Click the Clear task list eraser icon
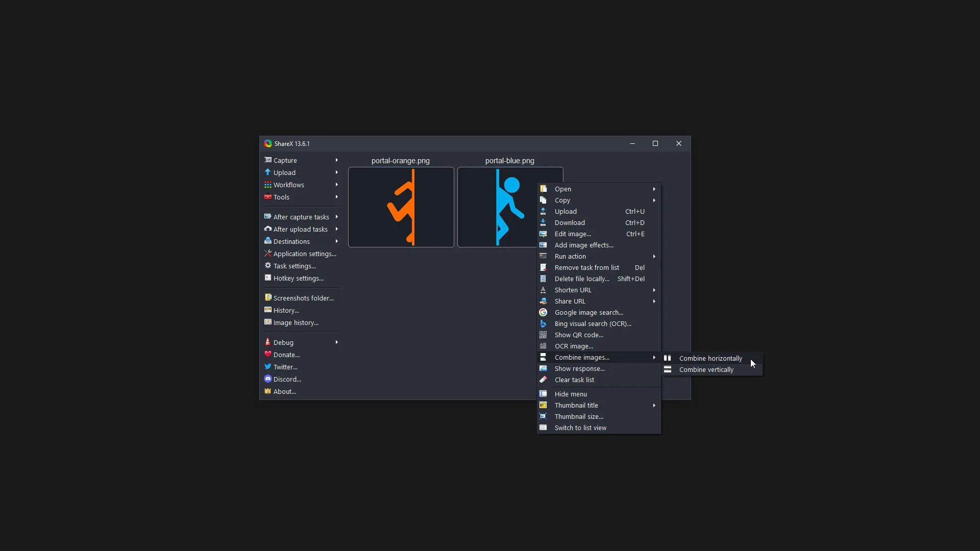 click(x=543, y=380)
